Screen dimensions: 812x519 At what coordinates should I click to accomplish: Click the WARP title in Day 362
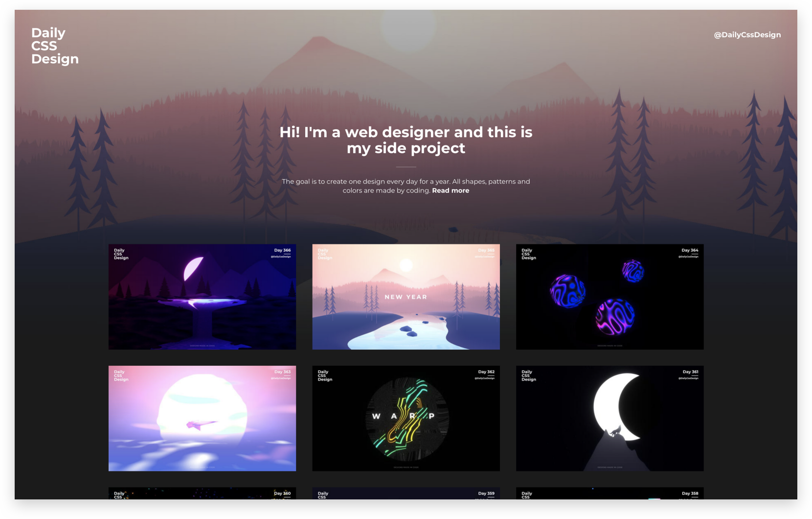[402, 417]
